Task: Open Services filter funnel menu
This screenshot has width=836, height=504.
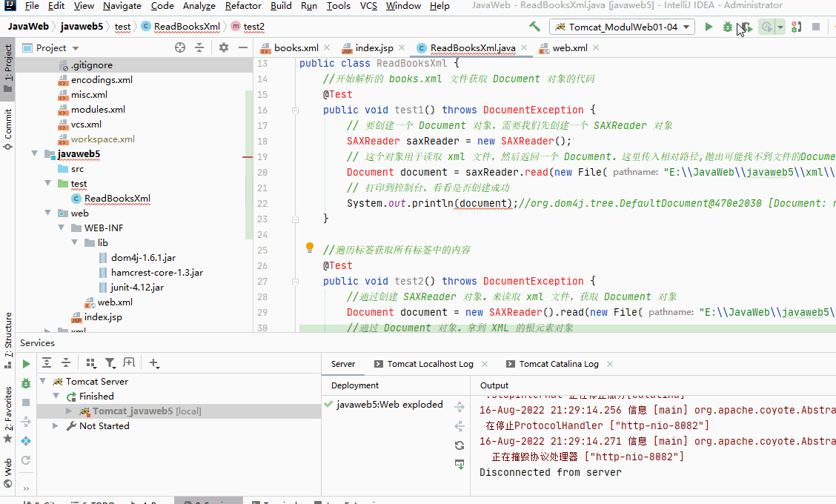Action: pyautogui.click(x=110, y=362)
